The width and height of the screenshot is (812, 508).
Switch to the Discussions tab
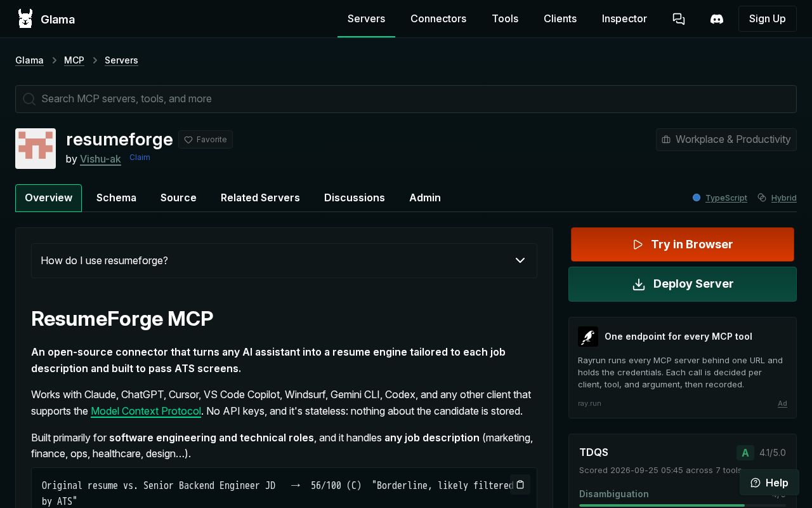pos(355,198)
